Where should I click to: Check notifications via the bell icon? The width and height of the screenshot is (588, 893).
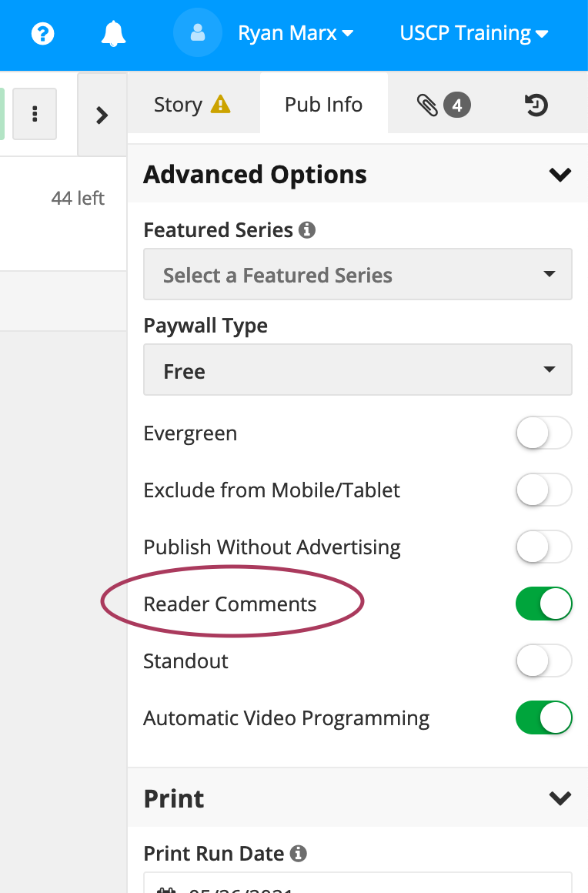tap(113, 33)
